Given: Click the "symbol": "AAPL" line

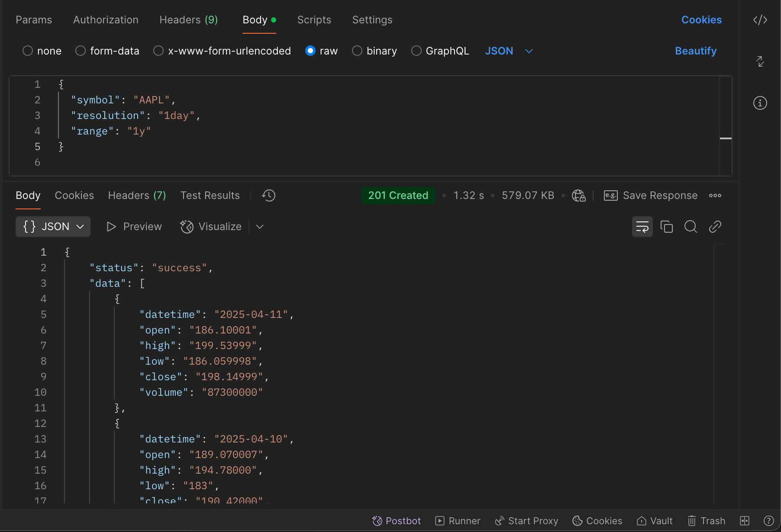Looking at the screenshot, I should click(x=123, y=100).
